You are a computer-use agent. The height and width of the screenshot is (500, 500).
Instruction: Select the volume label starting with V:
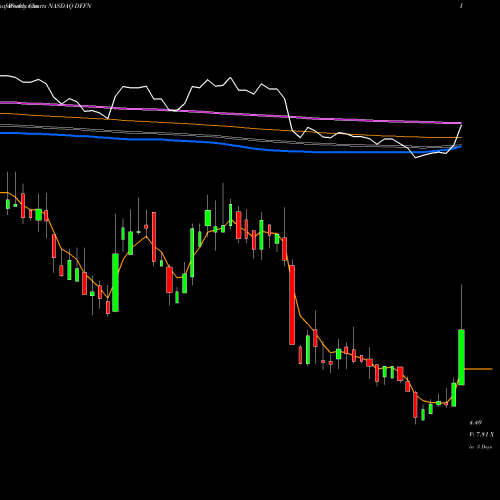pyautogui.click(x=482, y=434)
